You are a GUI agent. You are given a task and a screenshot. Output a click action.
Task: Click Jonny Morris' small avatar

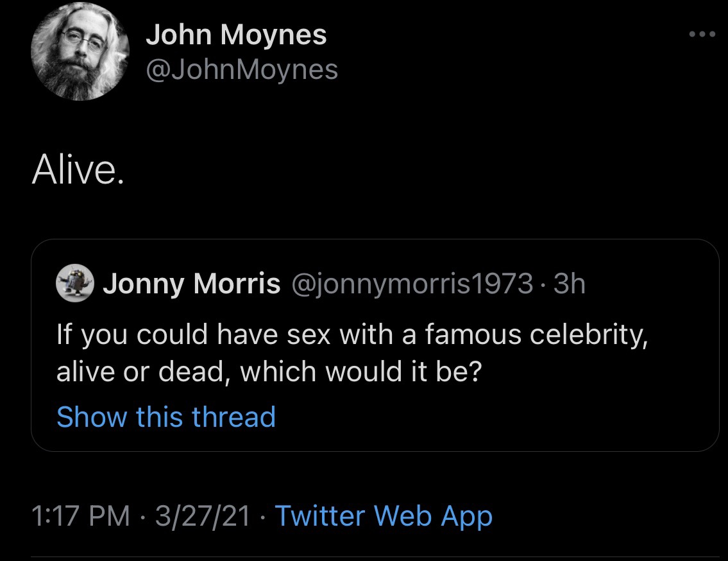pos(76,283)
